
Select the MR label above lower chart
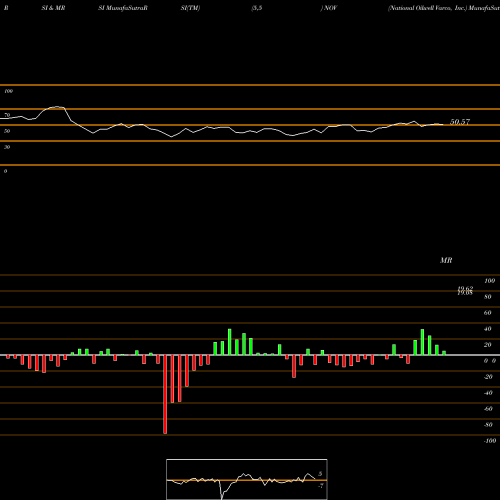tap(446, 260)
